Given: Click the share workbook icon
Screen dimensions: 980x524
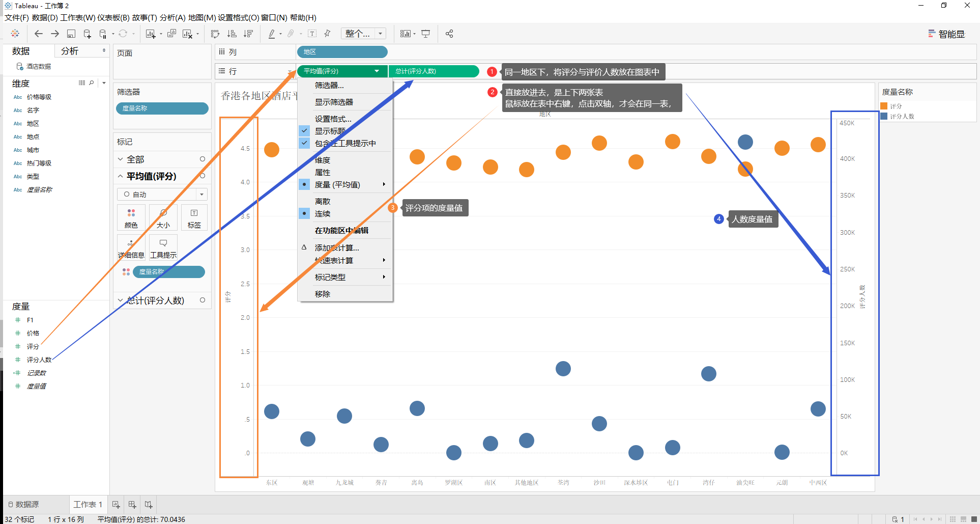Looking at the screenshot, I should coord(449,34).
